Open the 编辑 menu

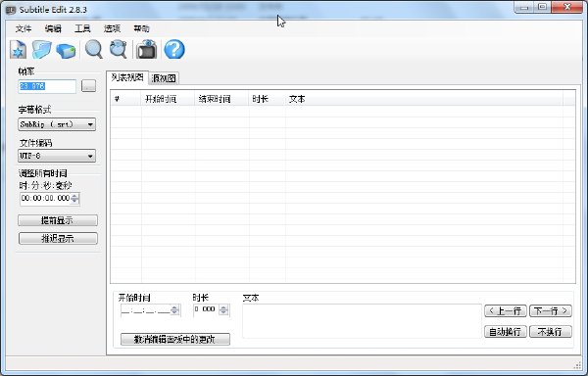53,28
